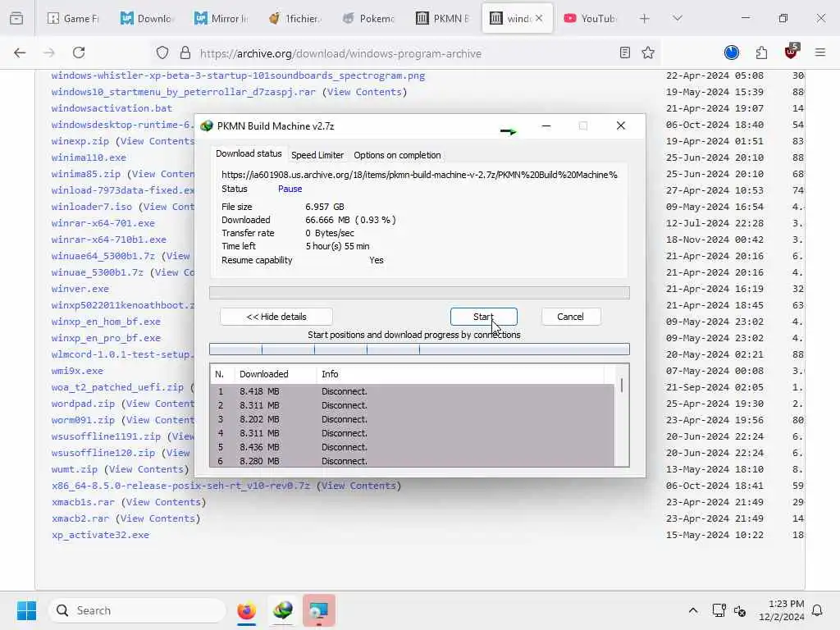Open winrar-x64-701.exe link
The height and width of the screenshot is (630, 840).
(103, 223)
